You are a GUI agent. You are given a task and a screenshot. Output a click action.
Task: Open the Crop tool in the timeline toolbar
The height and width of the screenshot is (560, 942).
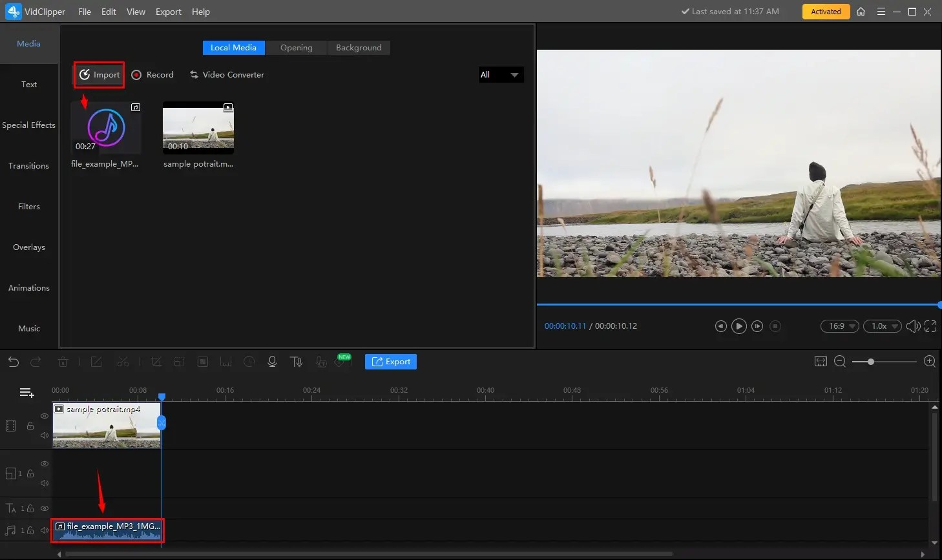[x=156, y=361]
